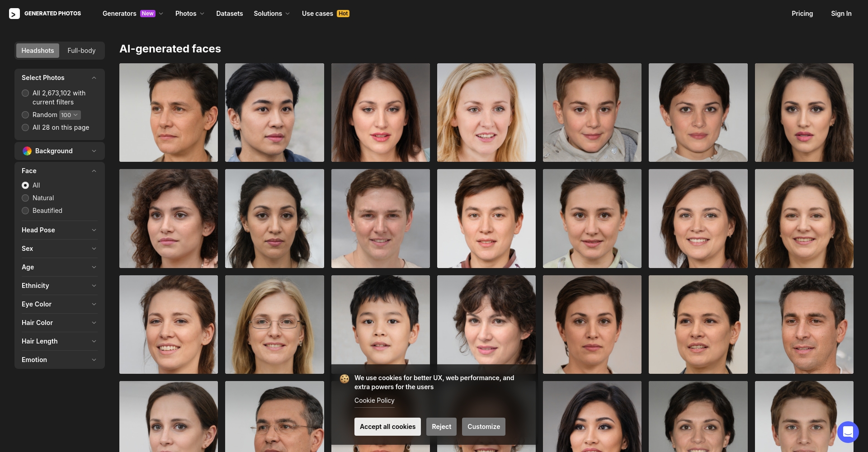Screen dimensions: 868x452
Task: Open the Cookie Policy link
Action: 374,400
